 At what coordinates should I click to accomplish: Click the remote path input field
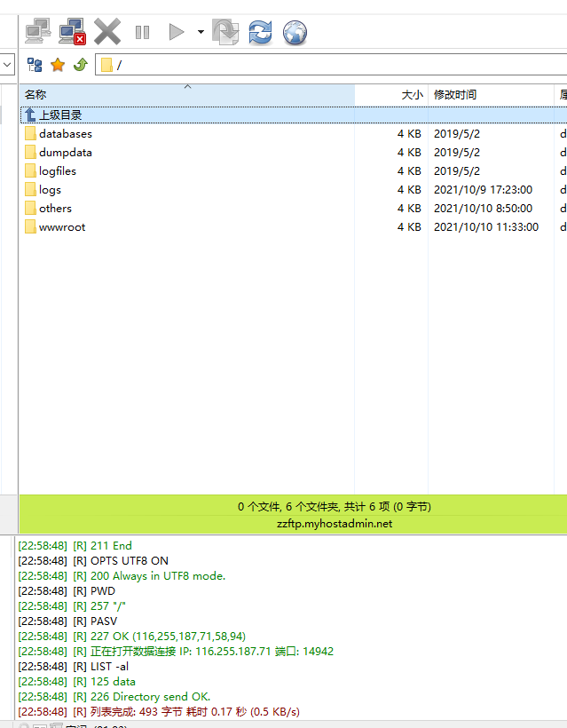(x=337, y=65)
